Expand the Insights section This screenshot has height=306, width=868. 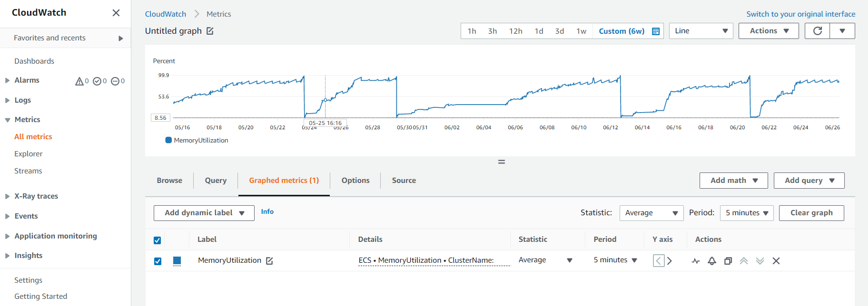point(7,256)
